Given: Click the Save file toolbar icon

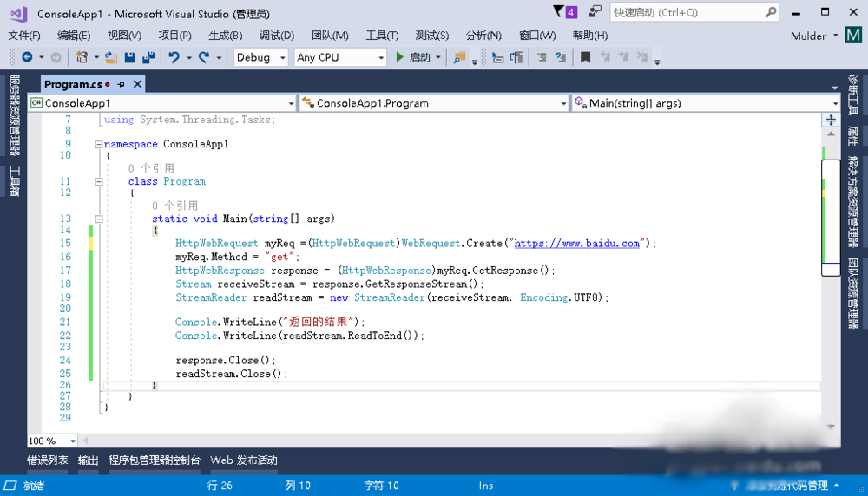Looking at the screenshot, I should pyautogui.click(x=129, y=57).
